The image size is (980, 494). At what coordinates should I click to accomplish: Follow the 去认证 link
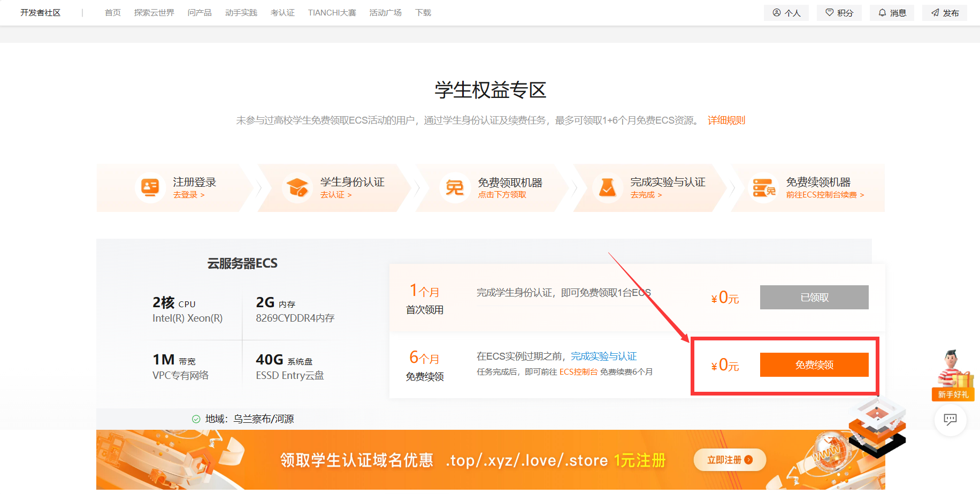pos(336,195)
